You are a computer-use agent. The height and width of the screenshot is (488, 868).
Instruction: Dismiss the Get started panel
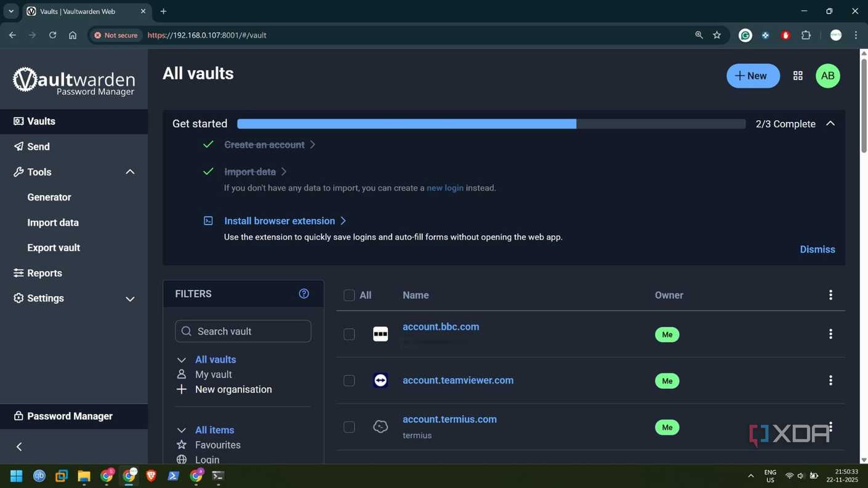pyautogui.click(x=817, y=249)
